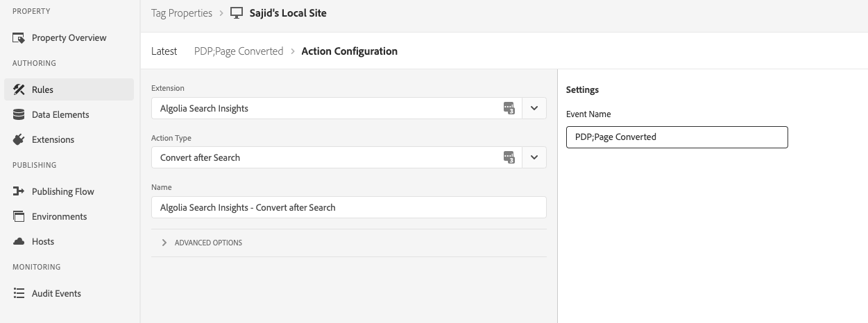
Task: Click the monitor icon beside Sajid's Local Site
Action: tap(237, 13)
